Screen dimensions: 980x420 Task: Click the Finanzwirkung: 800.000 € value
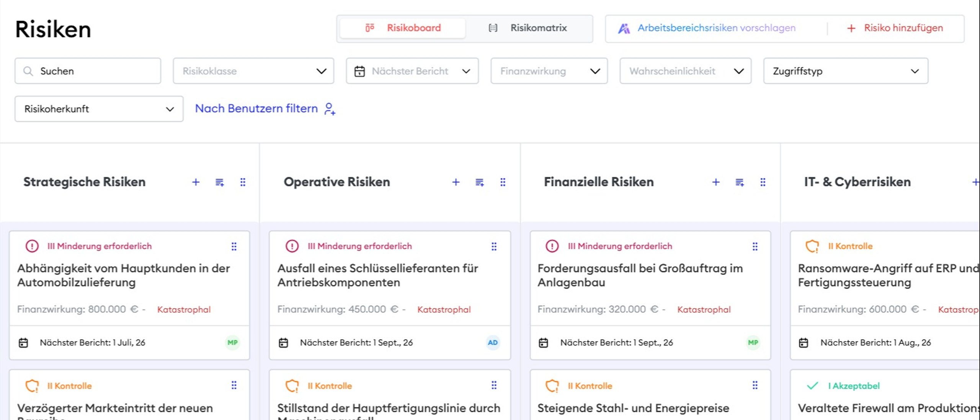tap(78, 309)
